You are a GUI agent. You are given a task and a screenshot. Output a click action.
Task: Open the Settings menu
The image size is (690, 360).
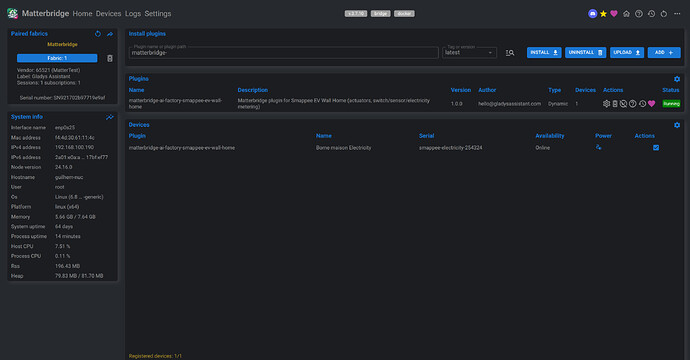pyautogui.click(x=158, y=14)
